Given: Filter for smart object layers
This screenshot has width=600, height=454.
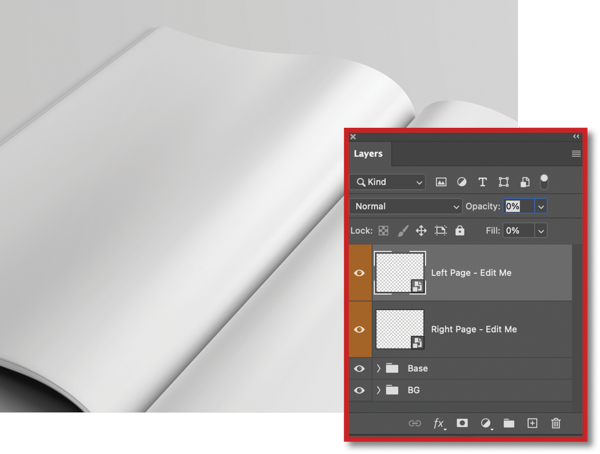Looking at the screenshot, I should coord(525,182).
